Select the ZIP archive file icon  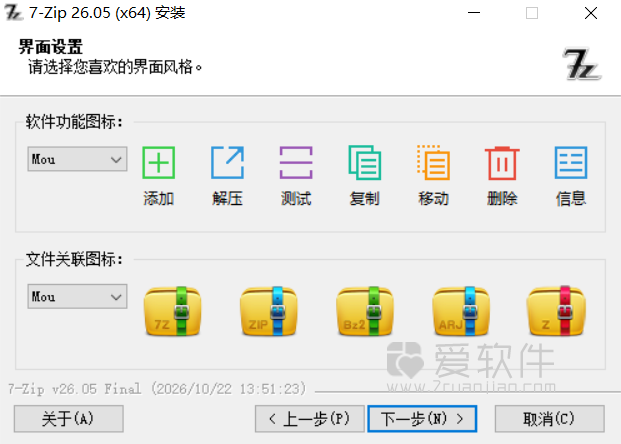pyautogui.click(x=269, y=311)
